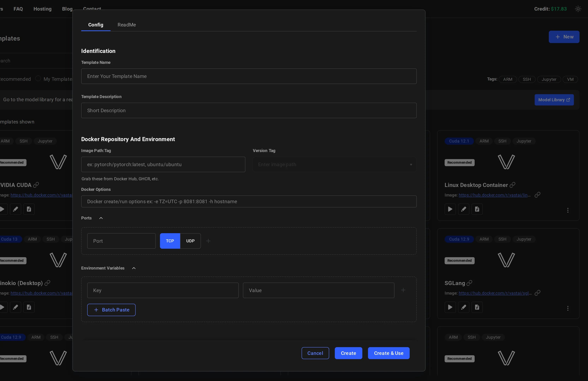The image size is (588, 381).
Task: Click the Create & Use button
Action: (389, 353)
